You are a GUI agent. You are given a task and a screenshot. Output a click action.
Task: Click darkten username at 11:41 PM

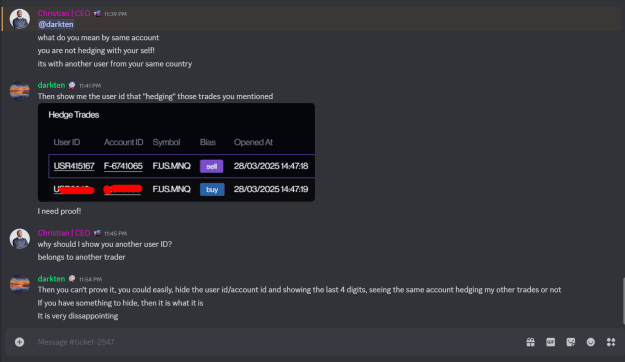[51, 85]
